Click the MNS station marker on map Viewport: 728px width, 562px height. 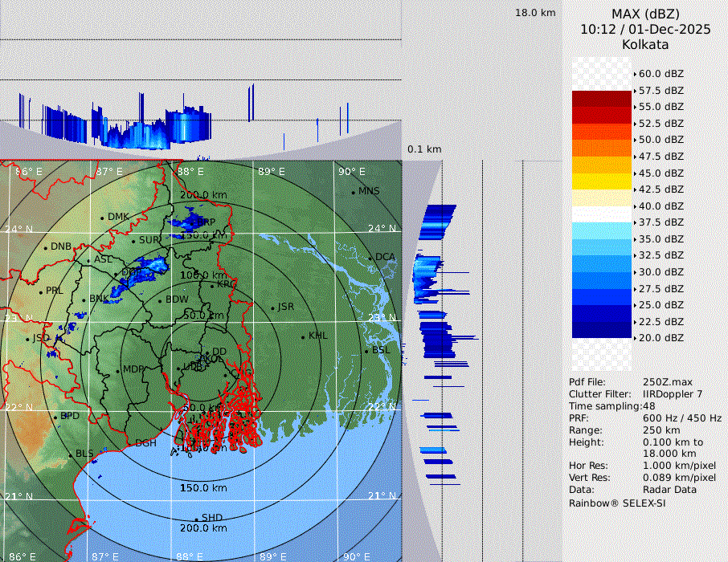353,192
